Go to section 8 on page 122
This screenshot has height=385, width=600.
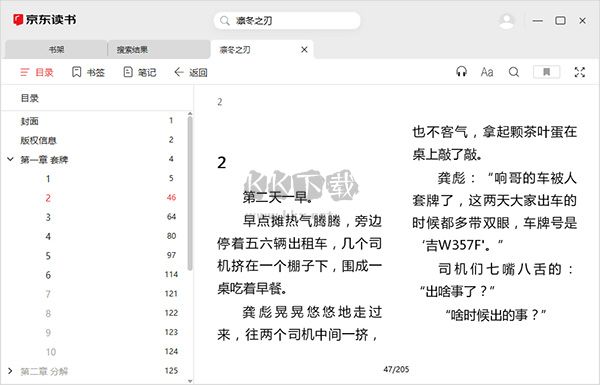[x=96, y=313]
